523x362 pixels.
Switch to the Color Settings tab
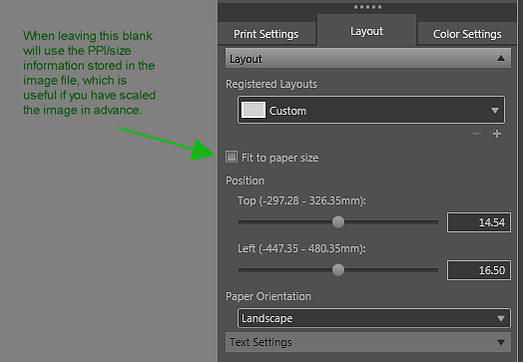(x=467, y=34)
